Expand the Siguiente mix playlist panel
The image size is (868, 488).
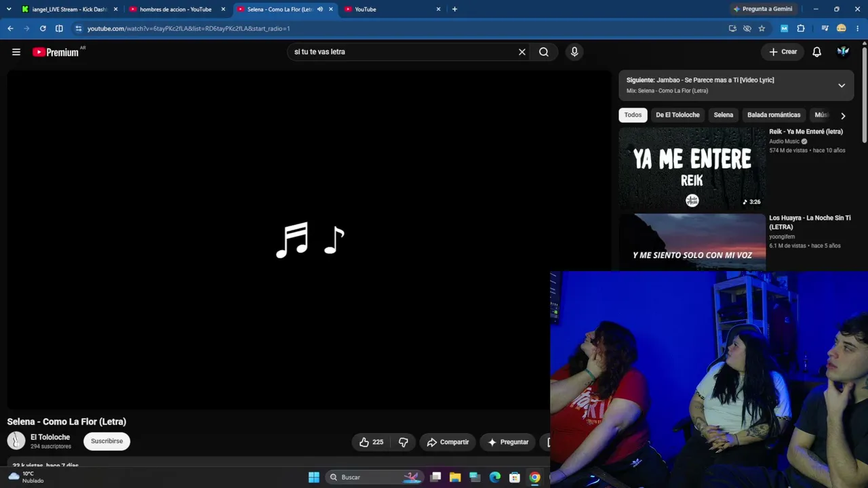[x=842, y=85]
